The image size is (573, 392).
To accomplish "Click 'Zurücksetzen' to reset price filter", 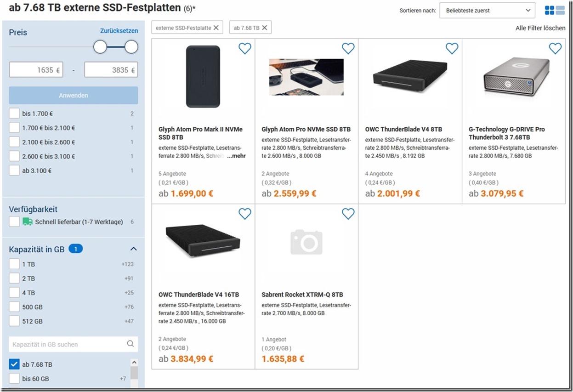I will 119,31.
